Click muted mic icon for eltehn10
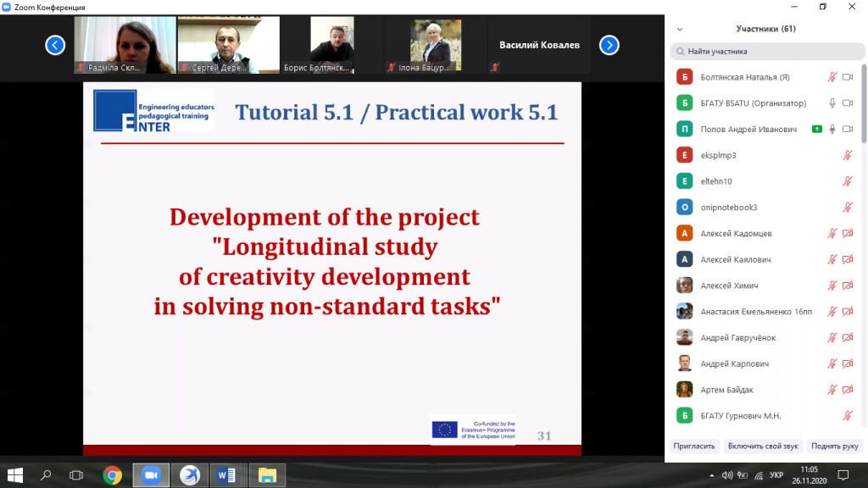The image size is (868, 488). (848, 181)
